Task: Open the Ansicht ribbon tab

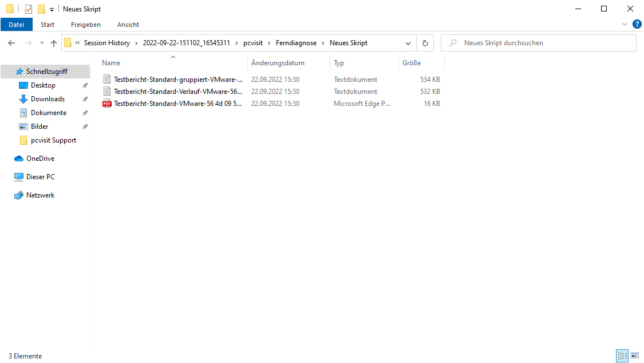Action: point(128,25)
